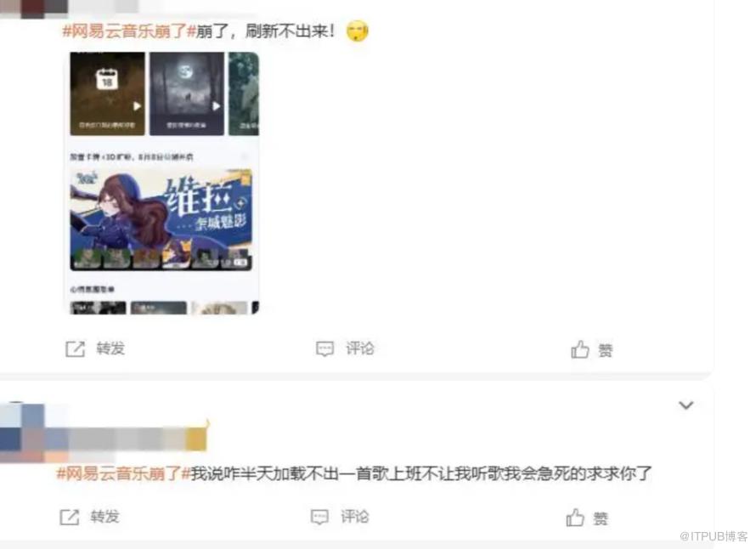This screenshot has width=756, height=549.
Task: Click the comment bubble icon on the second post
Action: pos(319,518)
